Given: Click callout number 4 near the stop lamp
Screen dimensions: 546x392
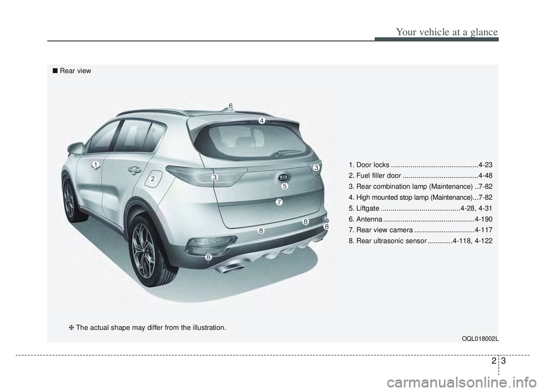Looking at the screenshot, I should click(262, 121).
